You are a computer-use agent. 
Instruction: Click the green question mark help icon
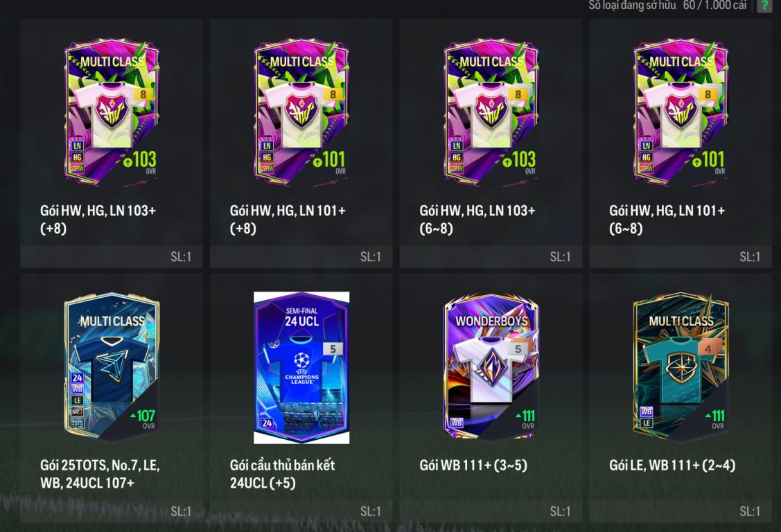pyautogui.click(x=764, y=6)
